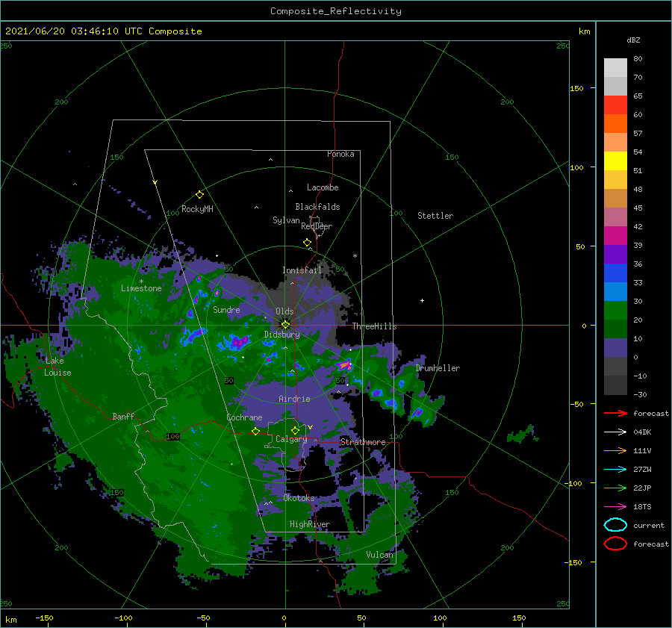Click the yellow diamond marker near Cochrane
The height and width of the screenshot is (628, 672).
[x=255, y=432]
